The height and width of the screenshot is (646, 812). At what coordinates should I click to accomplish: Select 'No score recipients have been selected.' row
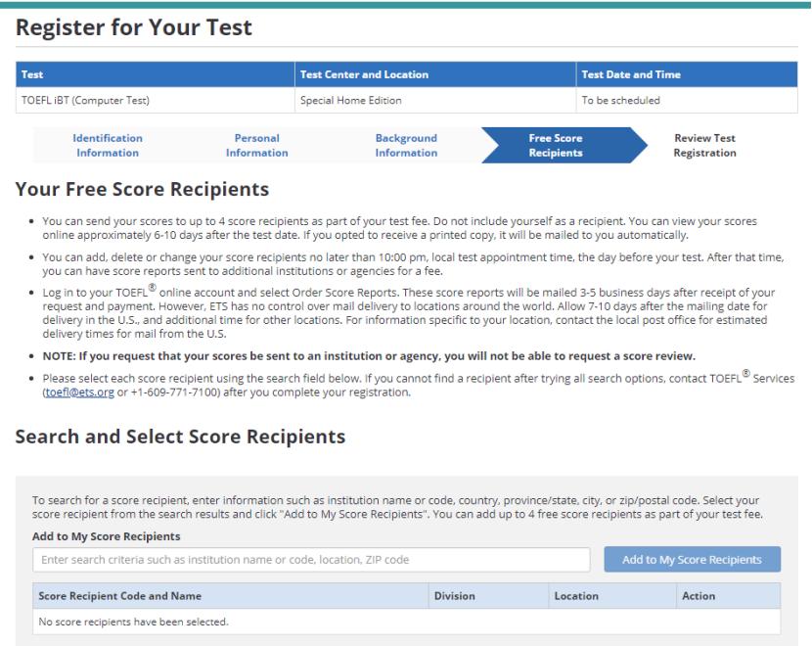coord(407,622)
